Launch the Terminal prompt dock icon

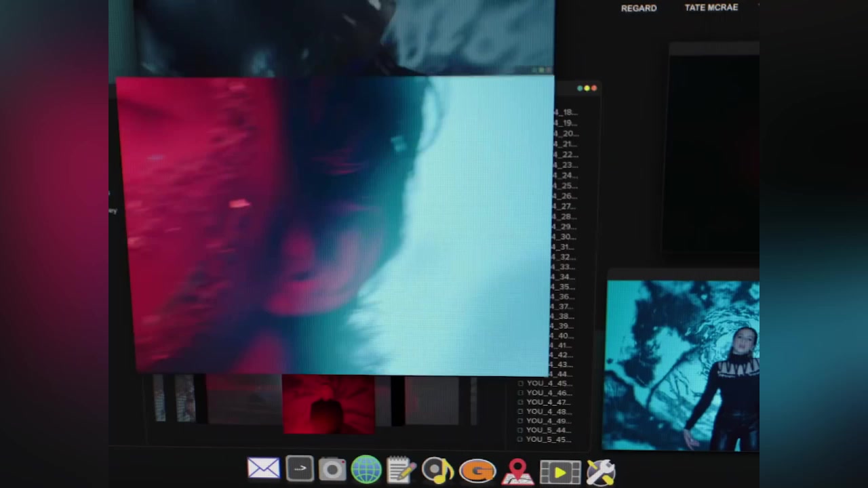point(299,468)
